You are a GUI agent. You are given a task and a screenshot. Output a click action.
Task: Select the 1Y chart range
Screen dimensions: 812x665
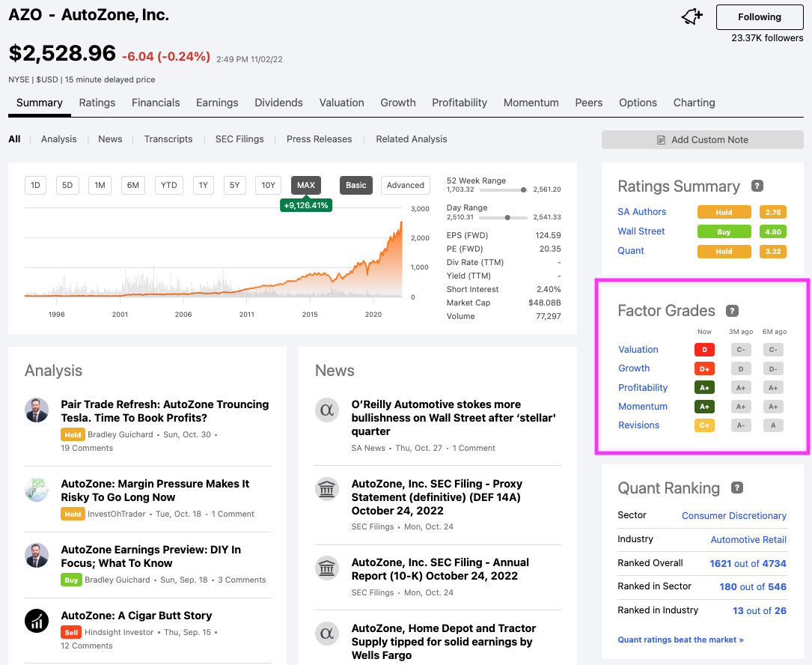[203, 185]
